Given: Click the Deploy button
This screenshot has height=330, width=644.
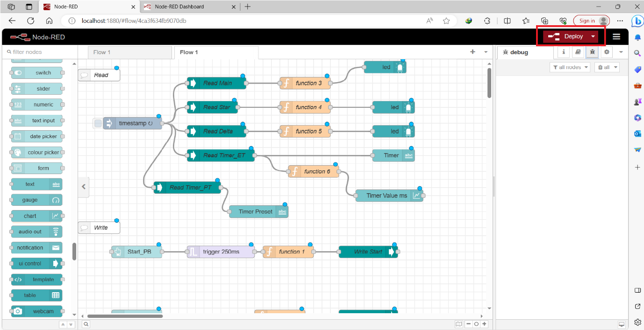Looking at the screenshot, I should (x=572, y=36).
